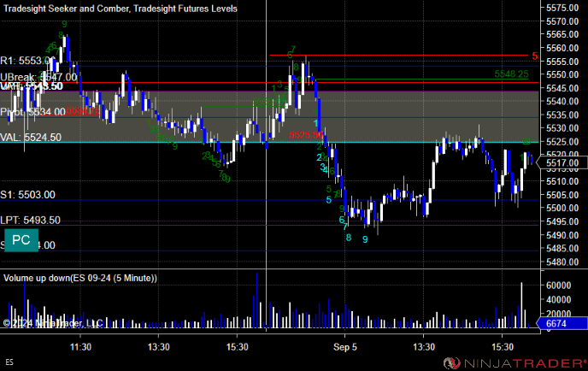Click the NinjaTrader logo at bottom right
Screen dimensions: 588x371
pos(515,363)
